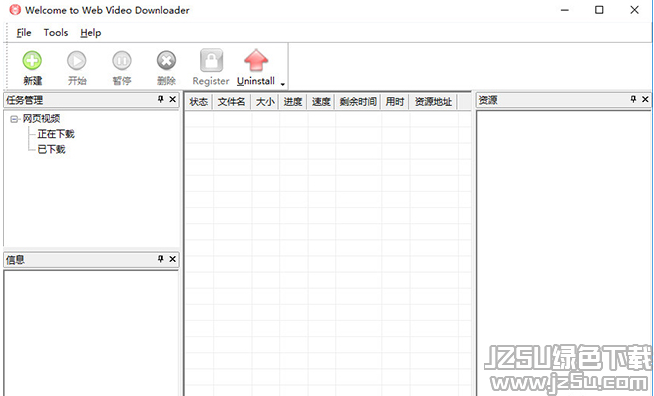This screenshot has height=396, width=654.
Task: Open the Tools menu
Action: (56, 33)
